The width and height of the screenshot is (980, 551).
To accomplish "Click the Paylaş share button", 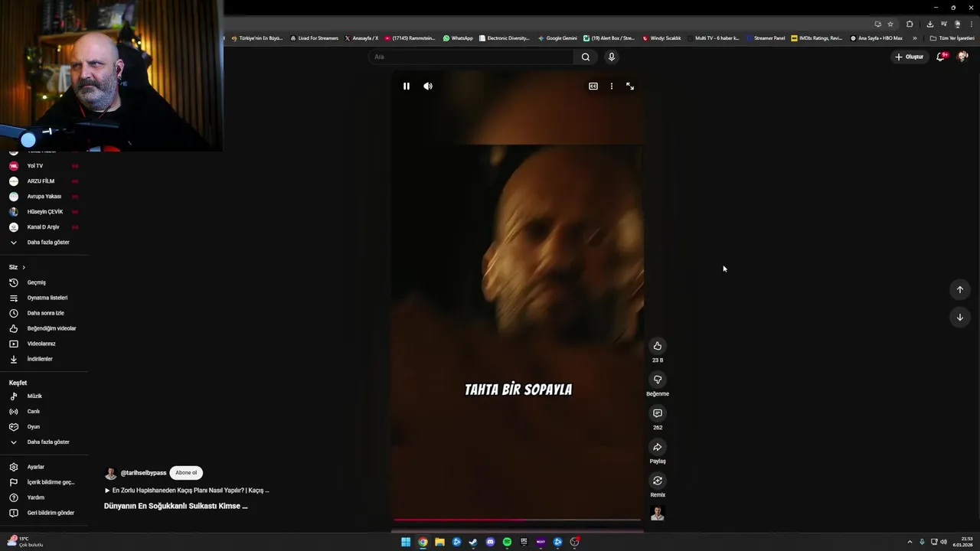I will point(658,447).
